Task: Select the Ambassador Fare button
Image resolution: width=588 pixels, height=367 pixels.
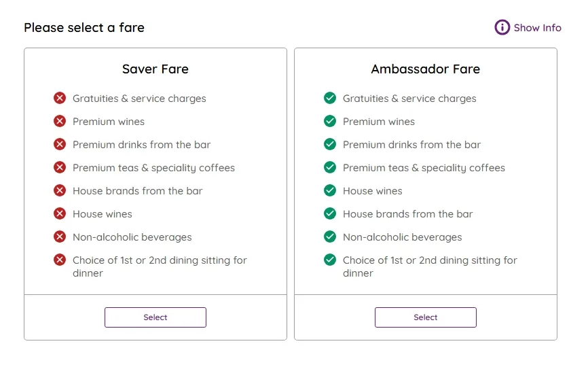Action: coord(426,317)
